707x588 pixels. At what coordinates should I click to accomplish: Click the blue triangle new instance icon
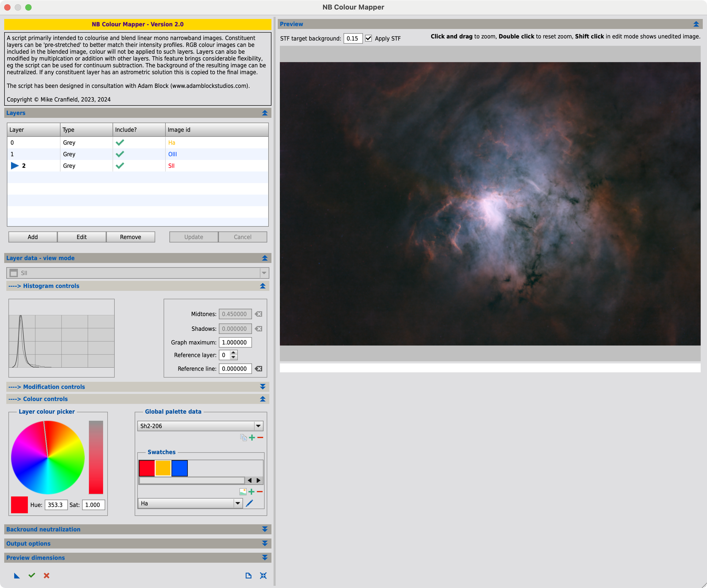(16, 575)
